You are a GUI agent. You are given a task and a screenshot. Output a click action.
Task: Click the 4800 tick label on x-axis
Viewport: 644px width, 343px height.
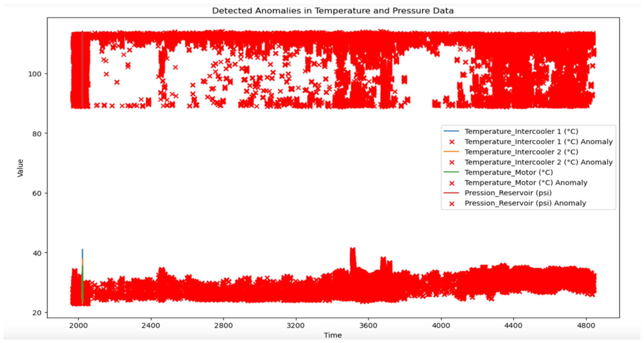[x=586, y=326]
